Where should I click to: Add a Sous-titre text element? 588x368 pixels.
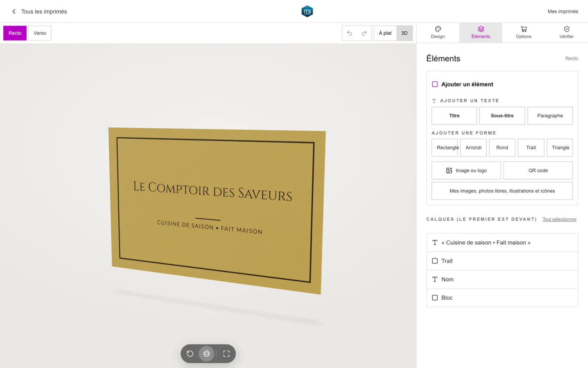502,116
